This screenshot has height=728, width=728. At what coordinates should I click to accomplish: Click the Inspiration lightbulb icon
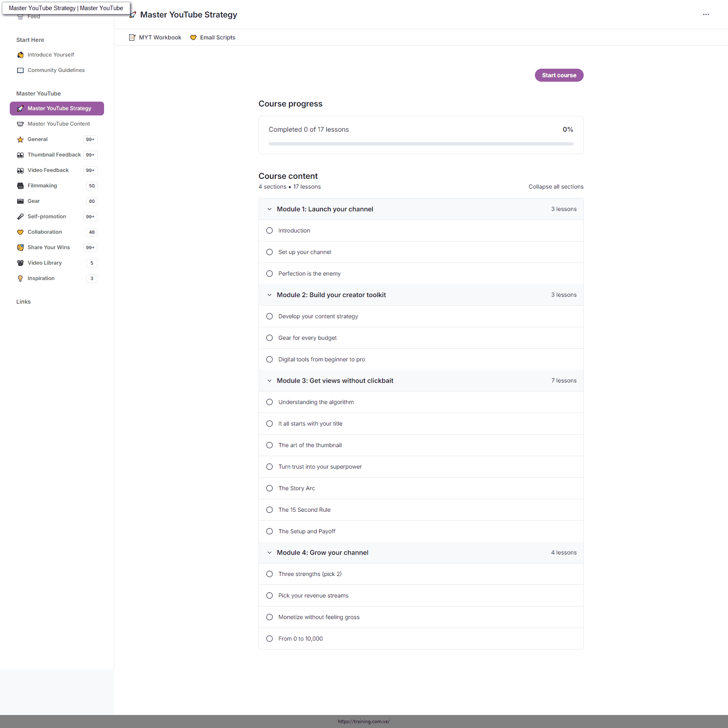click(20, 278)
